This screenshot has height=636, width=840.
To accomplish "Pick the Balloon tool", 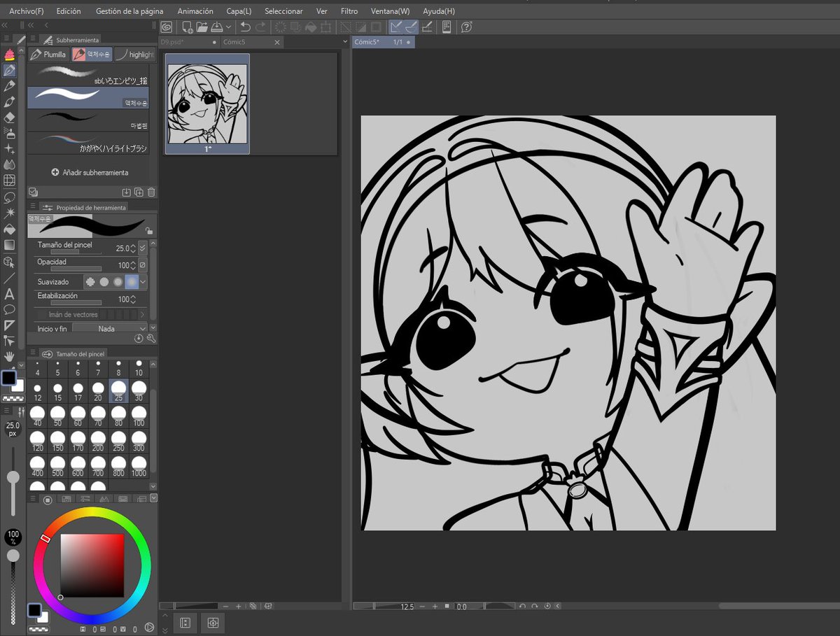I will pos(9,309).
